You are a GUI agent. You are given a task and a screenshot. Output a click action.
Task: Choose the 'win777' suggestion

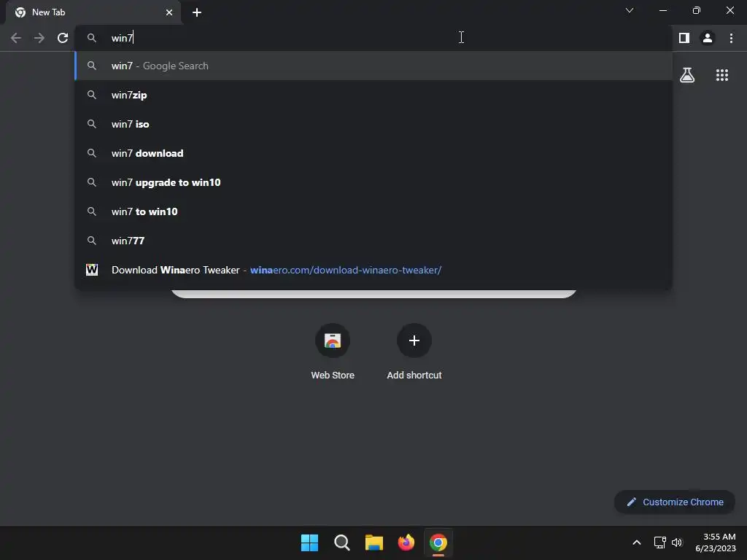pos(373,241)
